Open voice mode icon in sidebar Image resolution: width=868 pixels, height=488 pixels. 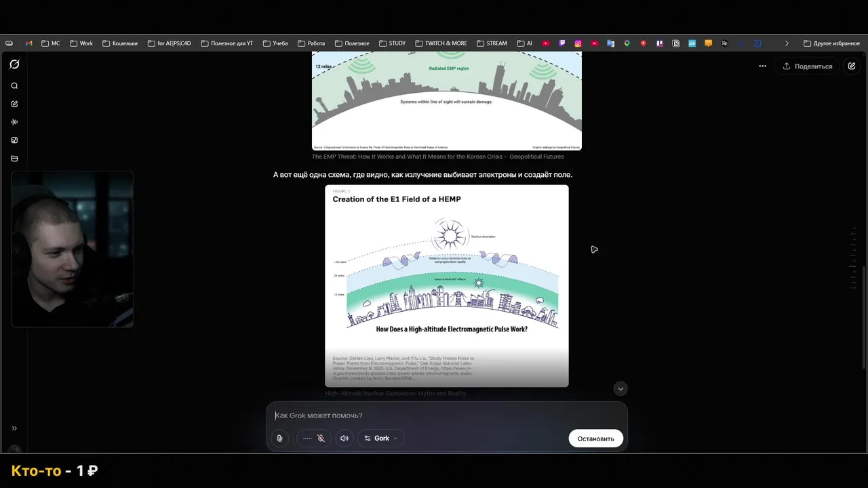pyautogui.click(x=14, y=122)
